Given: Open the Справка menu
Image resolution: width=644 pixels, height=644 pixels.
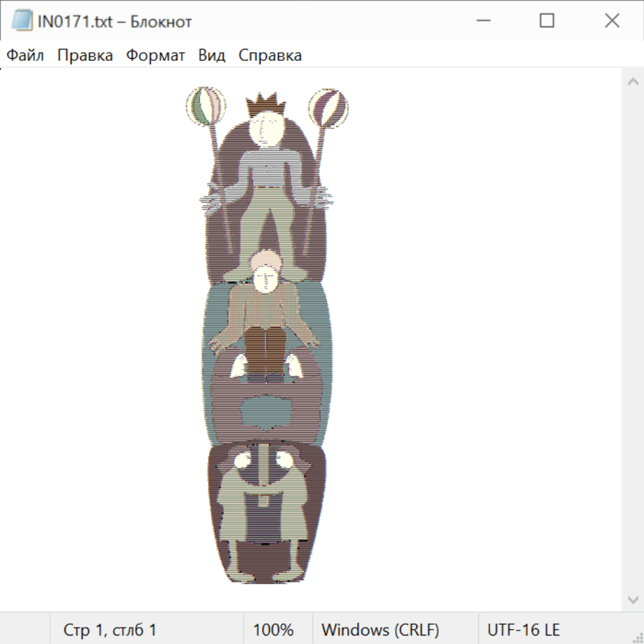Looking at the screenshot, I should coord(270,56).
